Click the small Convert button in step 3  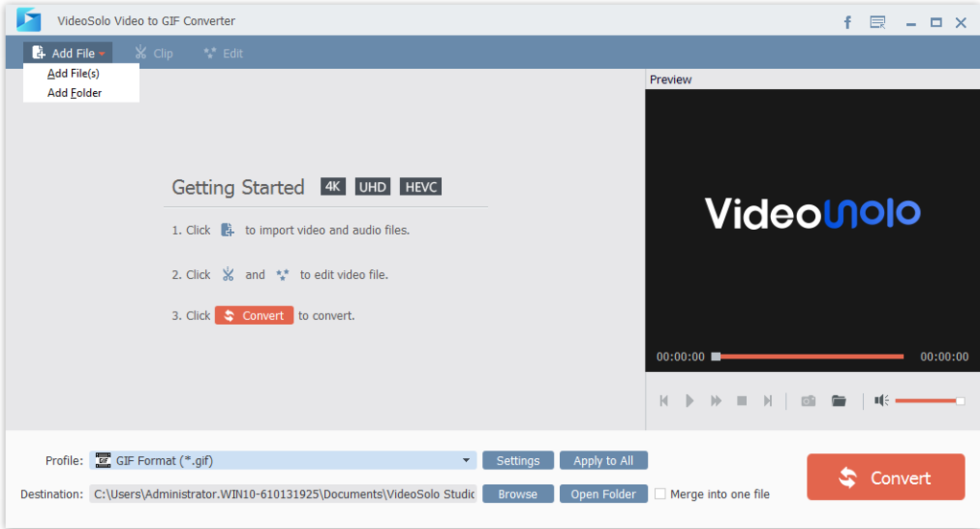tap(254, 315)
